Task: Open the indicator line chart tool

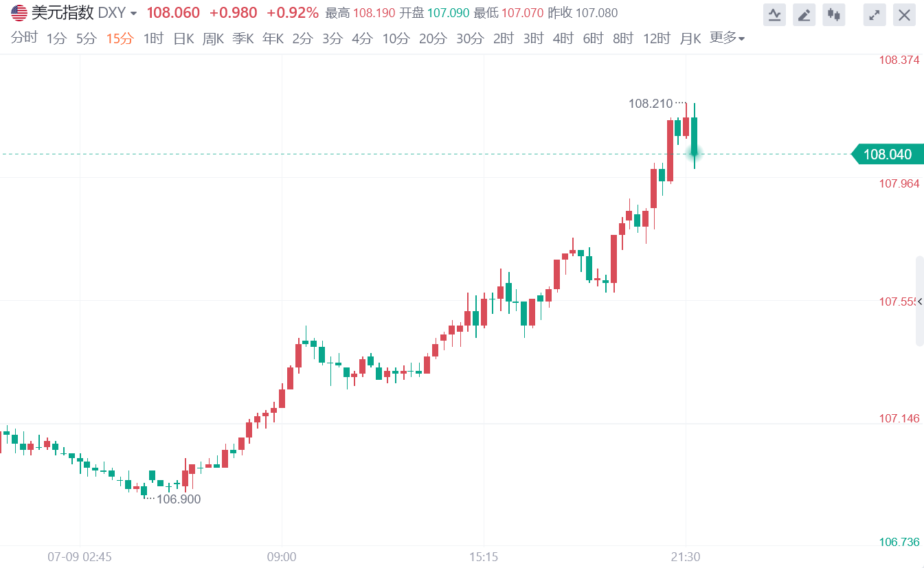Action: click(x=775, y=15)
